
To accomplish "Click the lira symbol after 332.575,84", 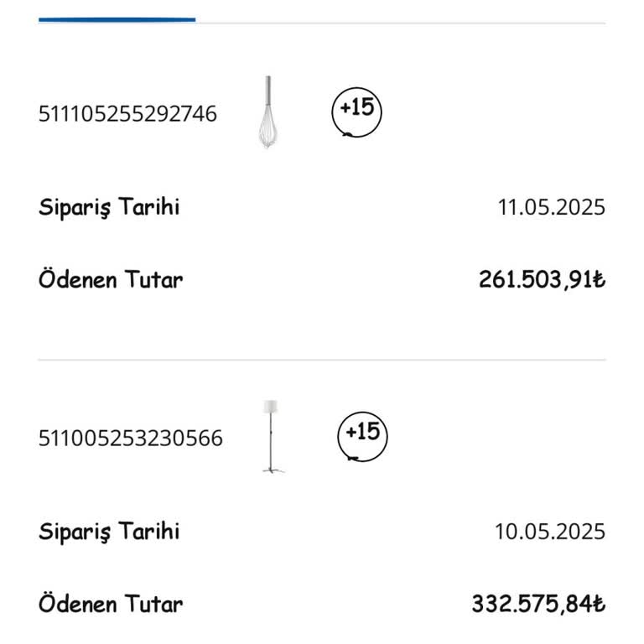I will 598,604.
